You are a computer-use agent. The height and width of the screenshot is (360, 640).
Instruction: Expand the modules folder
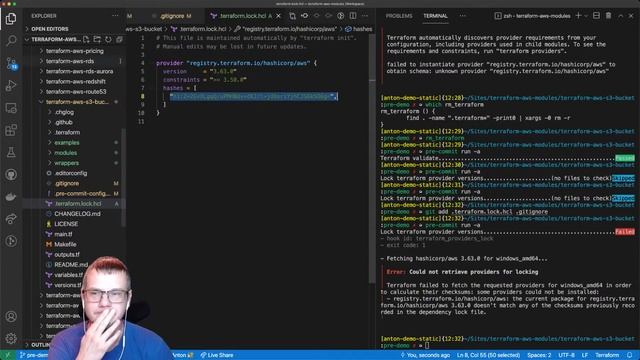pyautogui.click(x=66, y=153)
